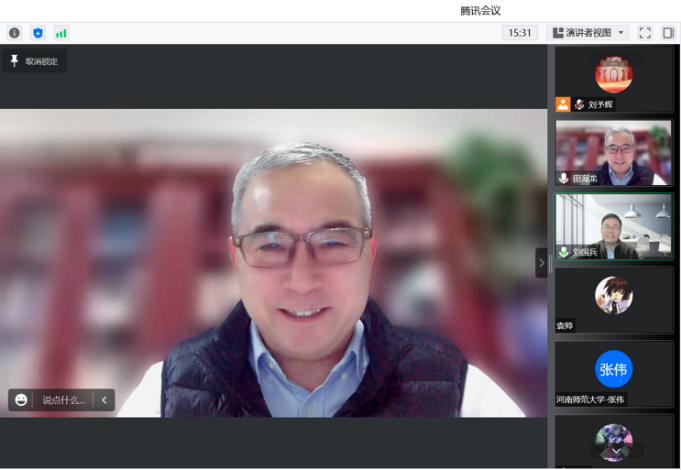The height and width of the screenshot is (470, 681).
Task: Toggle the participant sidebar panel icon
Action: [x=668, y=33]
